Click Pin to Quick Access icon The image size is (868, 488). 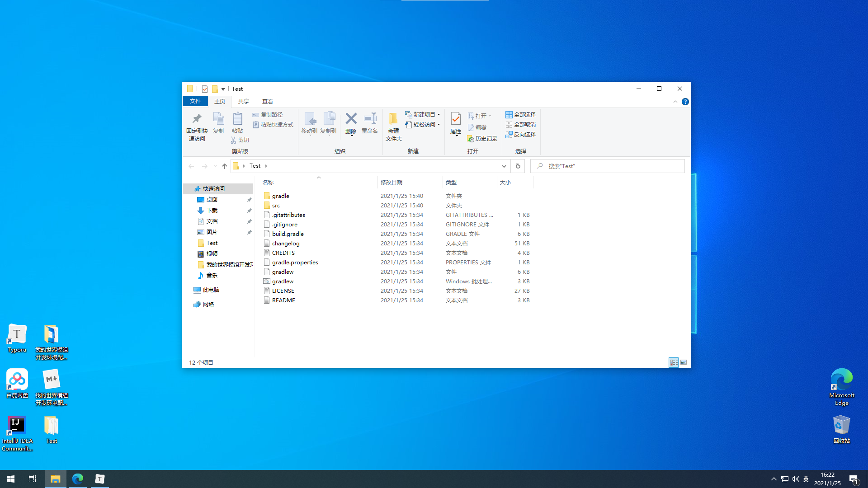197,126
